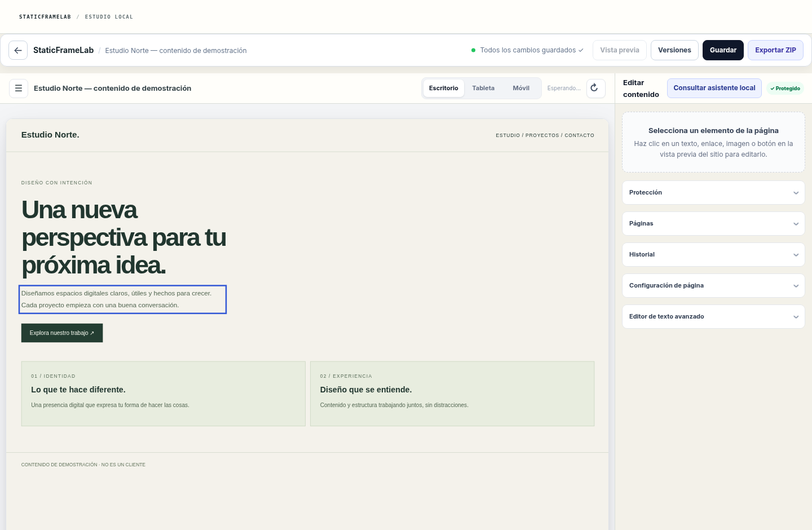Image resolution: width=812 pixels, height=530 pixels.
Task: Select the heading 'Diseño que se entiende.'
Action: coord(366,390)
